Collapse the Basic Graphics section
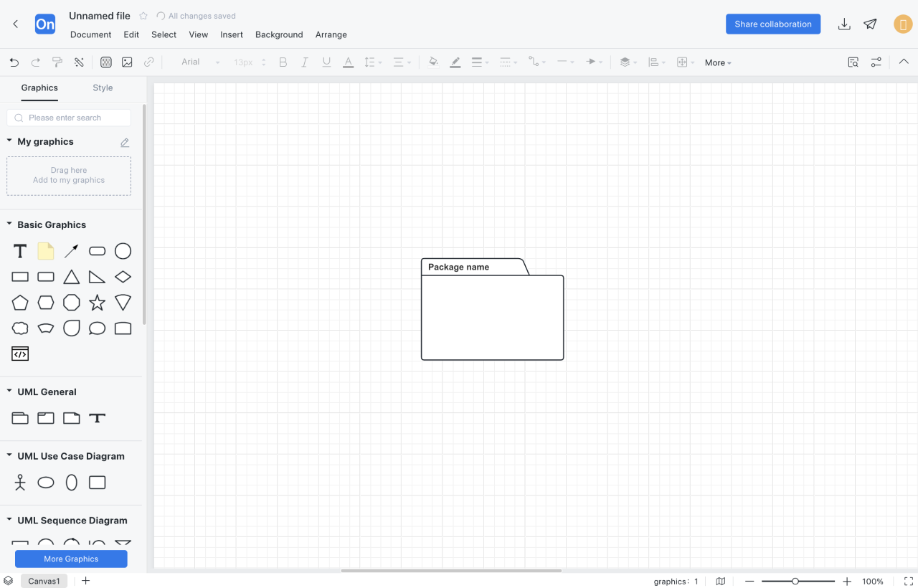Image resolution: width=918 pixels, height=588 pixels. click(x=9, y=224)
